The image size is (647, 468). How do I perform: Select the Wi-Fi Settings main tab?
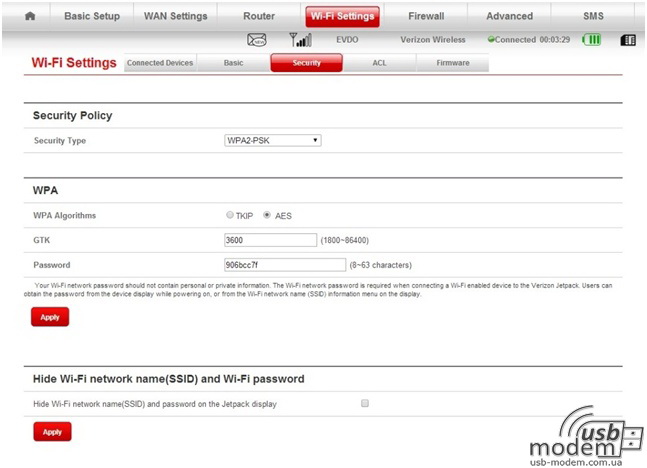(342, 17)
